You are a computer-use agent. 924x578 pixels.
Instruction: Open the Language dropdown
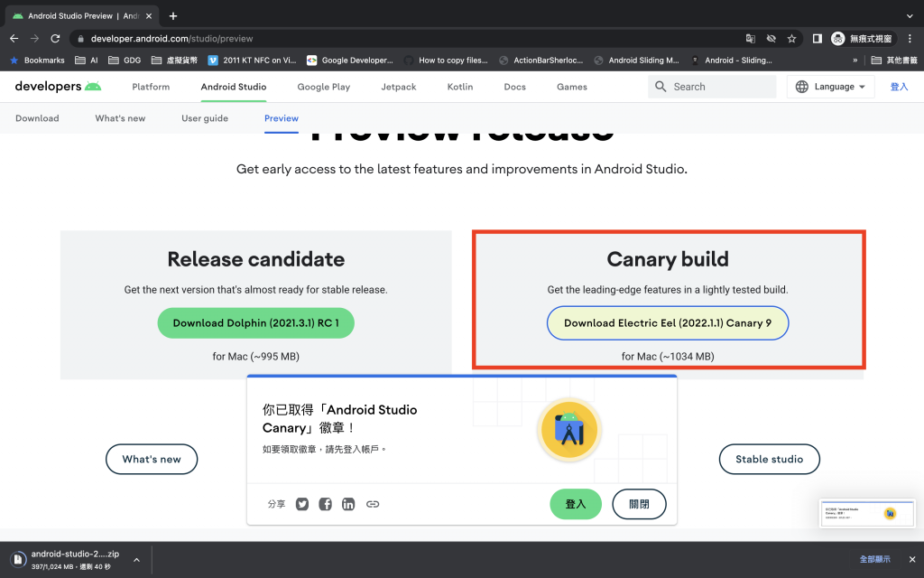pos(830,87)
